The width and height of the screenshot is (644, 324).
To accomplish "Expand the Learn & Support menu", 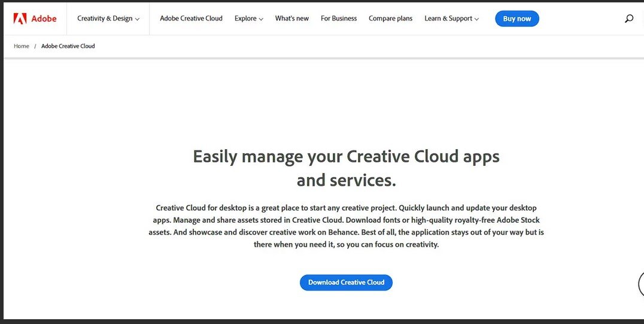I will pos(451,19).
